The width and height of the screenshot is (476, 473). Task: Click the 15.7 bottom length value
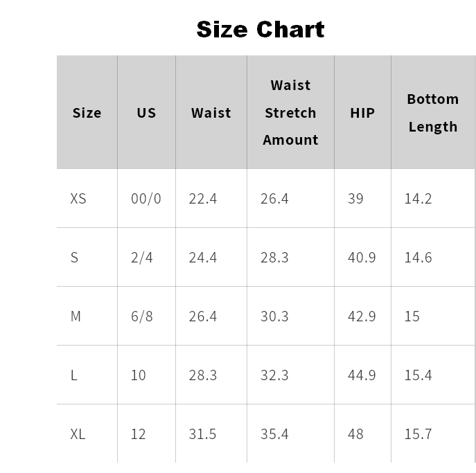pyautogui.click(x=418, y=434)
